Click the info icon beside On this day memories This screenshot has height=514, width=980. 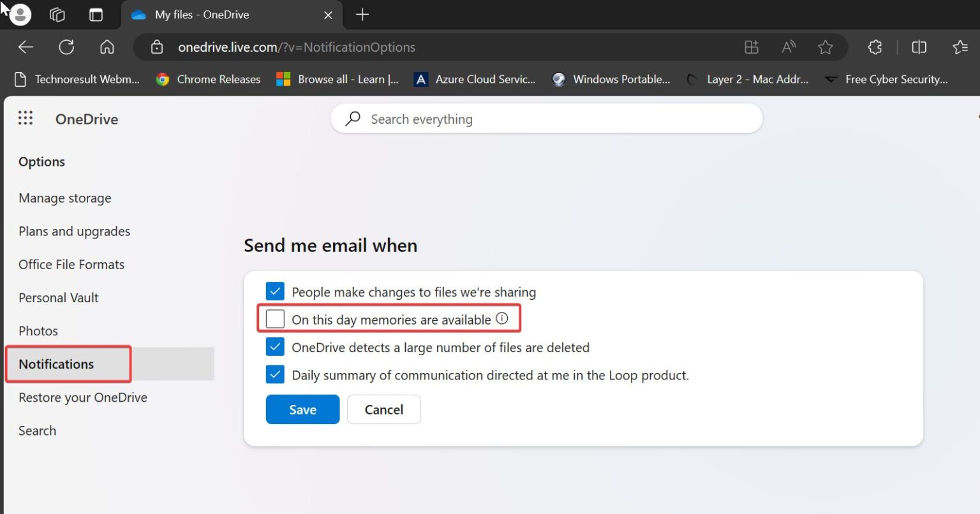click(501, 318)
